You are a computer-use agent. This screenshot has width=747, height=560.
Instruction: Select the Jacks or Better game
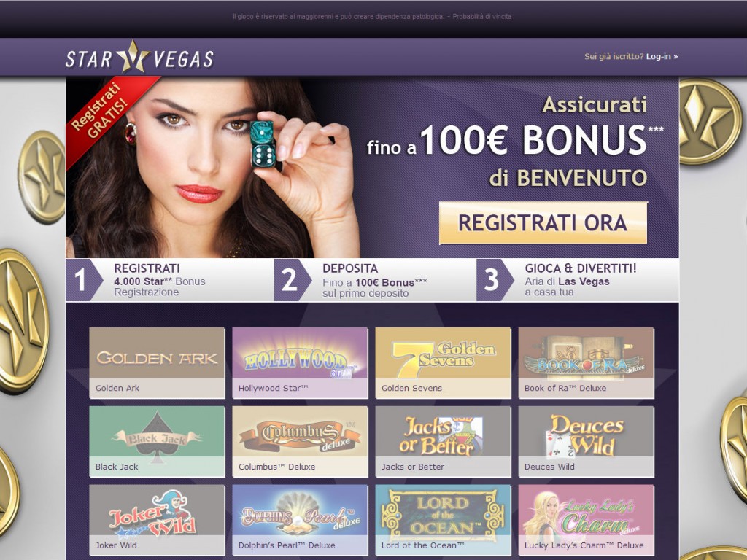[443, 441]
